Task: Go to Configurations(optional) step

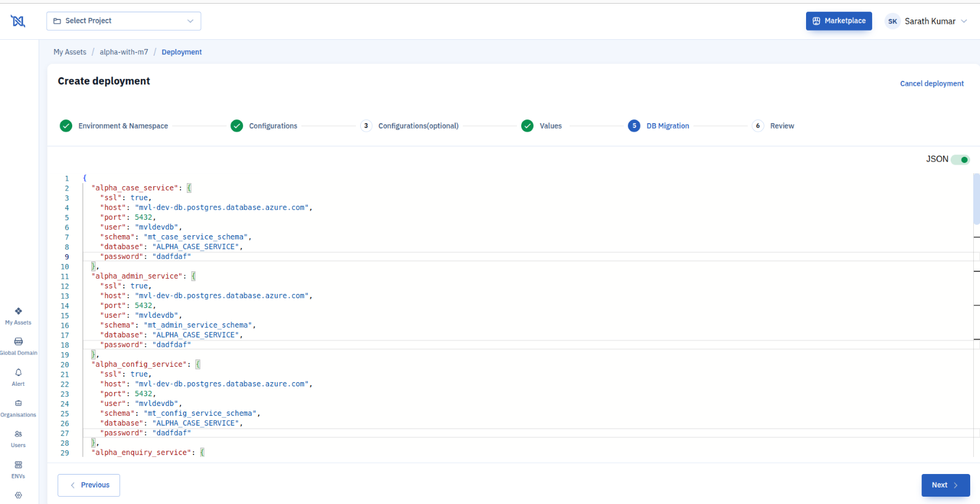Action: click(x=418, y=126)
